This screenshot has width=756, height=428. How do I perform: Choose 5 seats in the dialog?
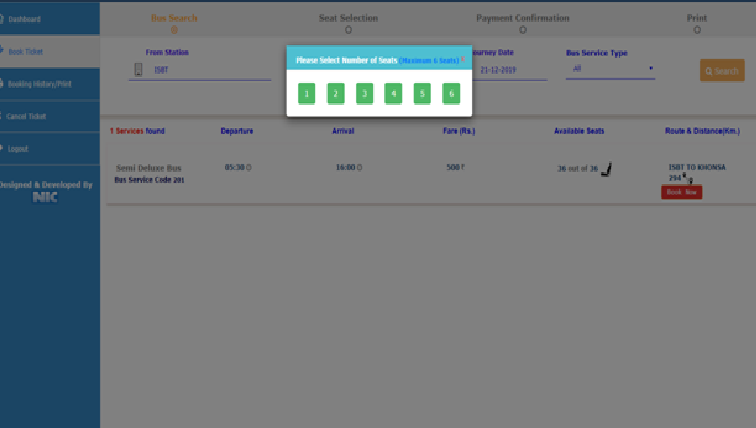(423, 94)
